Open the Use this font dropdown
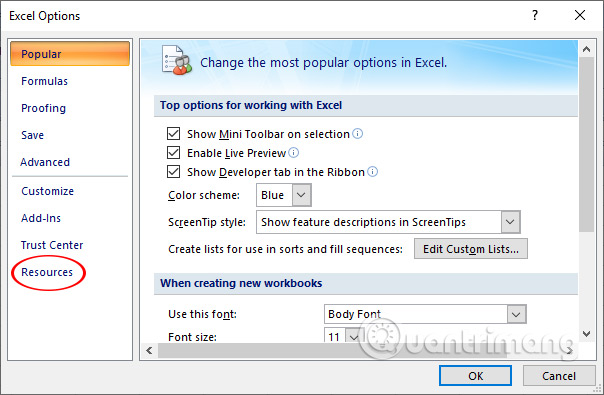Image resolution: width=604 pixels, height=395 pixels. [425, 314]
